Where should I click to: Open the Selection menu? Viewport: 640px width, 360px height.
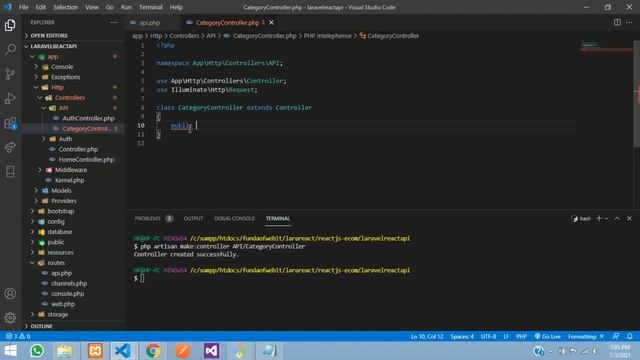(65, 7)
